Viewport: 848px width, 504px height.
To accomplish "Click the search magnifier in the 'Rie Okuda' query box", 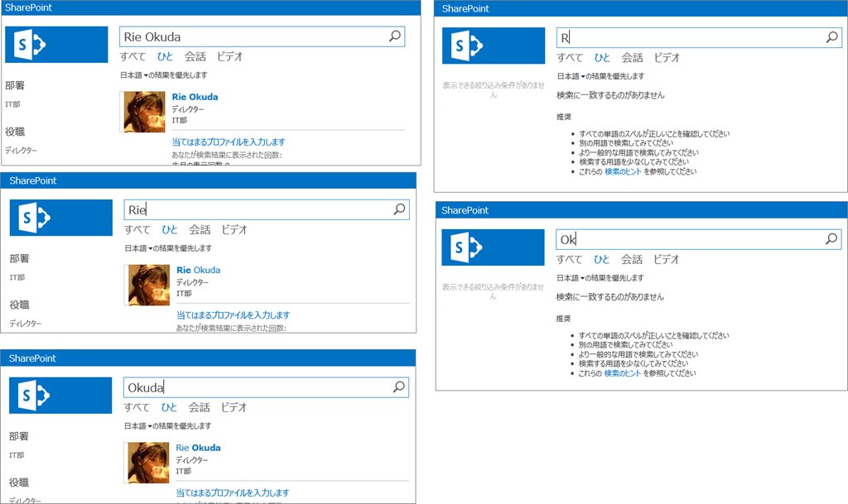I will click(395, 36).
